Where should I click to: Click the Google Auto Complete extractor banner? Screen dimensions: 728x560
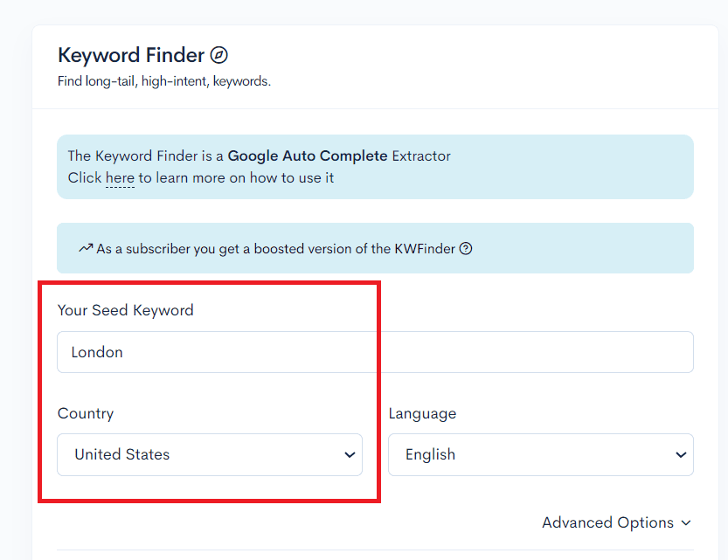(375, 166)
